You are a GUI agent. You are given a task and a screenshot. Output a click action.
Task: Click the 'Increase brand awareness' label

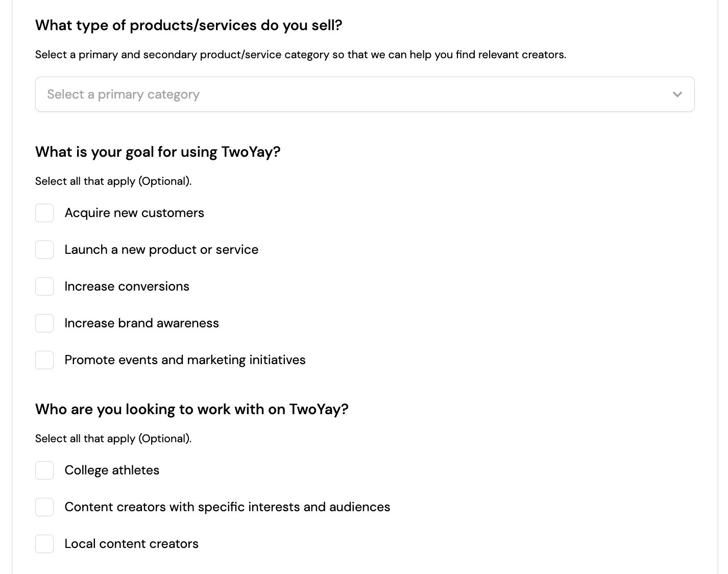(x=141, y=323)
